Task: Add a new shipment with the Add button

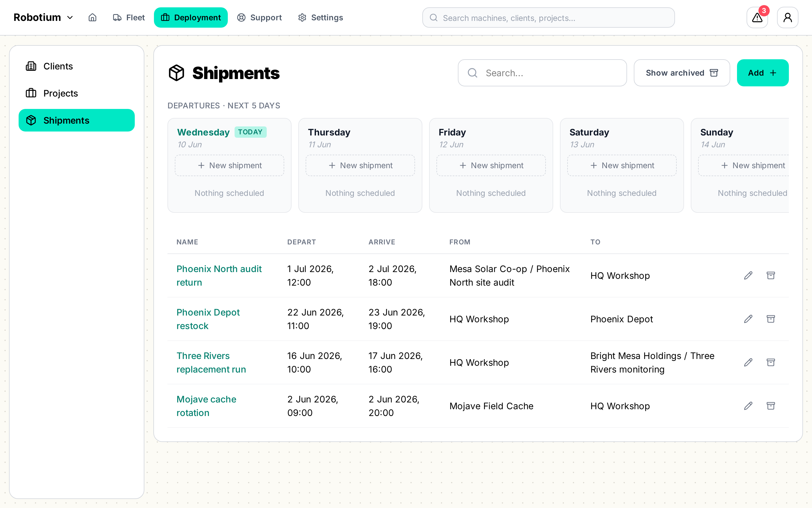Action: coord(763,73)
